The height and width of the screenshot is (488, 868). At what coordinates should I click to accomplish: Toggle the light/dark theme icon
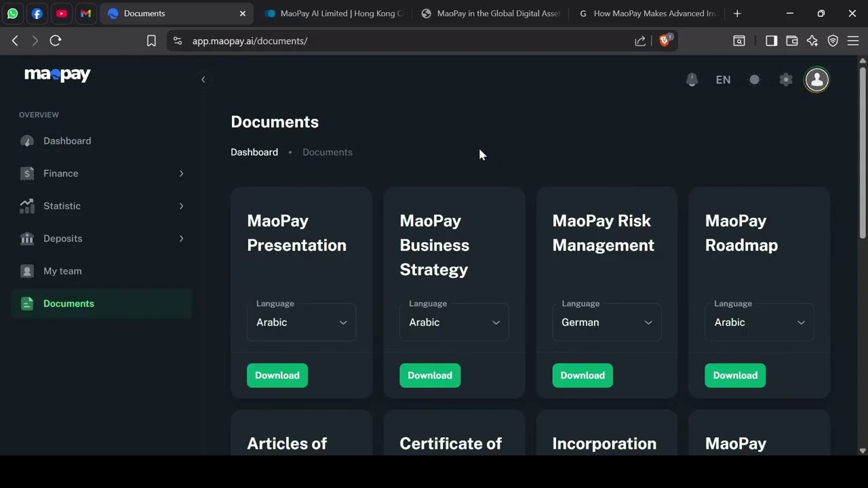pos(755,80)
